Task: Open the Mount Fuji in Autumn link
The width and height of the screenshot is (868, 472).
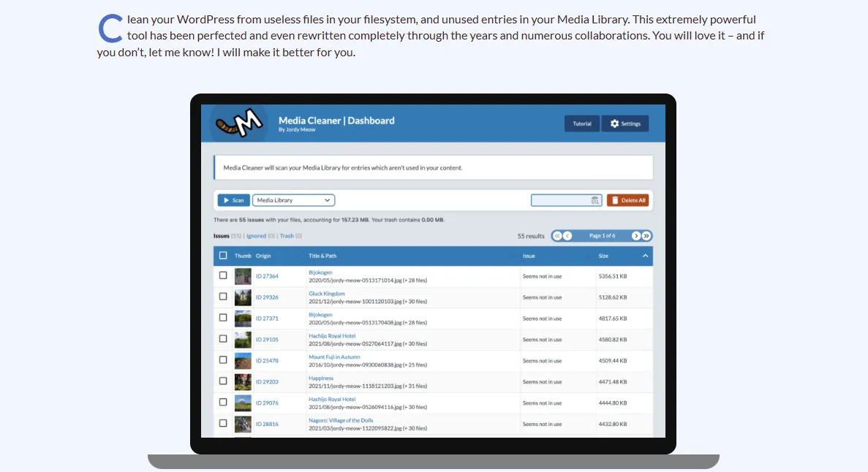Action: (x=334, y=357)
